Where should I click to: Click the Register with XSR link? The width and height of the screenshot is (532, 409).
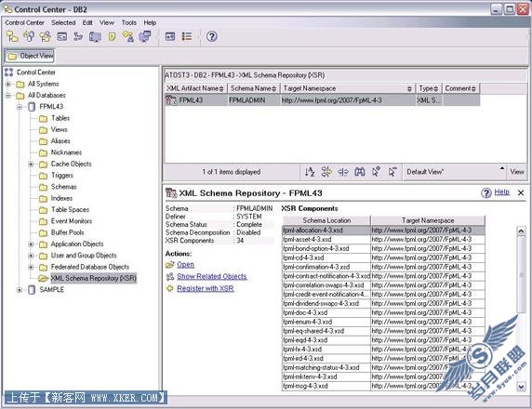(206, 288)
